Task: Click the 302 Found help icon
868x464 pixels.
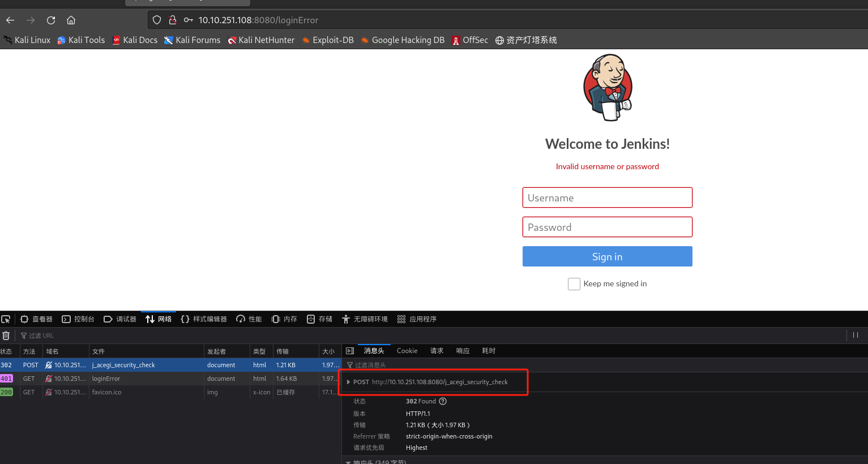Action: point(443,401)
